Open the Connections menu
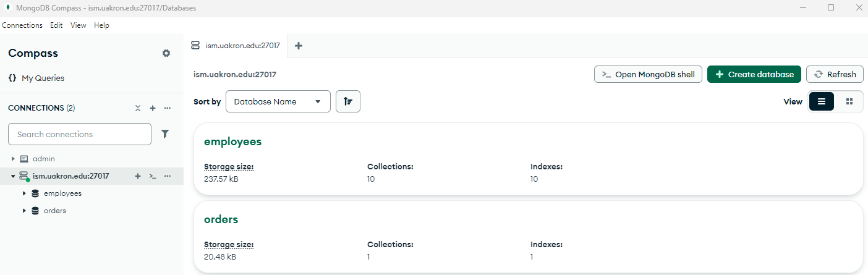Screen dimensions: 868x275 (22, 25)
